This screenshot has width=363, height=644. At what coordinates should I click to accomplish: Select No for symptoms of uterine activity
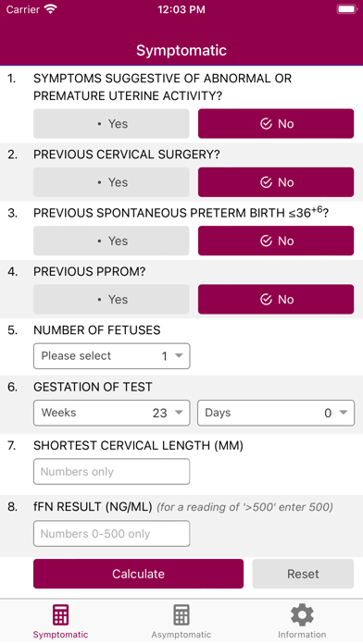[276, 124]
